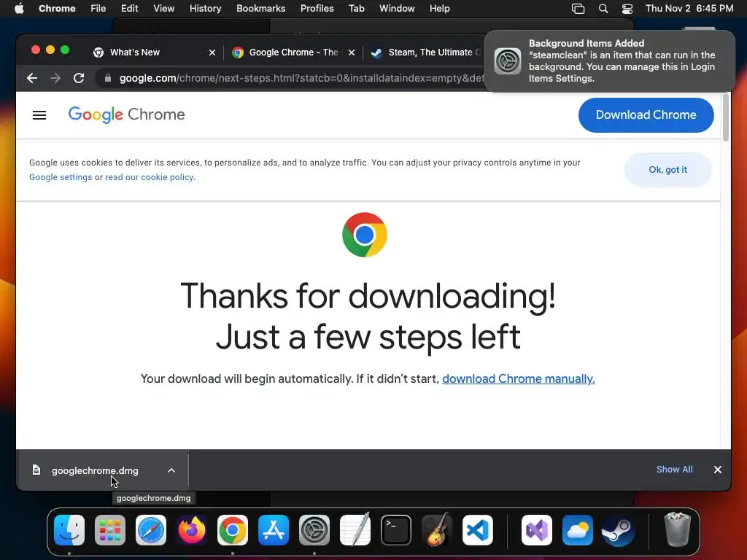Image resolution: width=747 pixels, height=560 pixels.
Task: Click the Google Chrome logo in header
Action: (126, 114)
